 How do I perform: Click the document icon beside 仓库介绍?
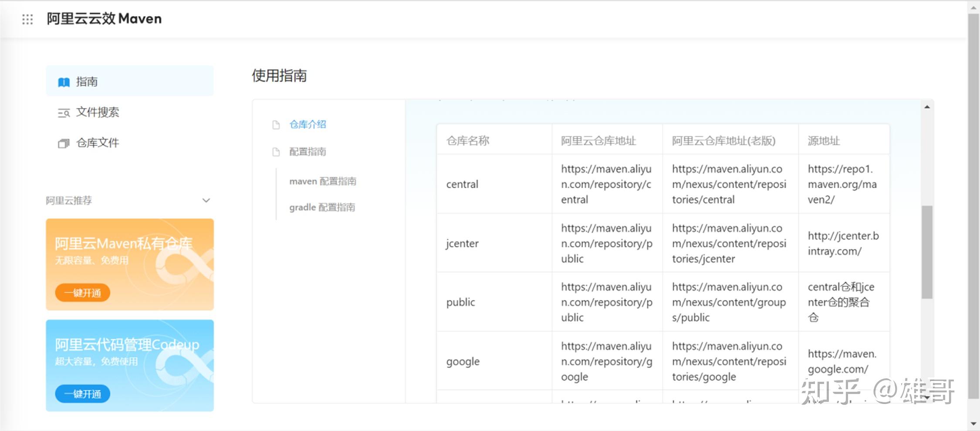276,125
